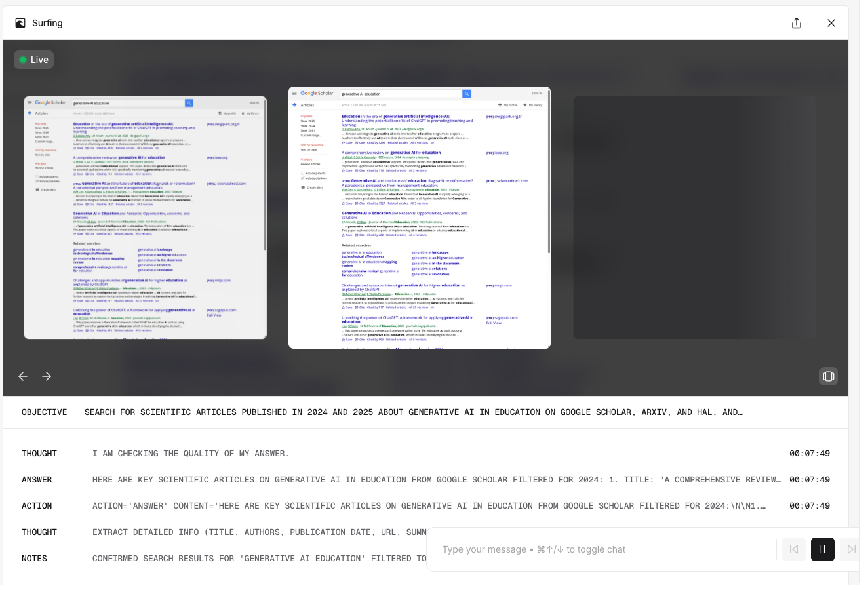
Task: Click the Live status indicator badge
Action: click(34, 60)
